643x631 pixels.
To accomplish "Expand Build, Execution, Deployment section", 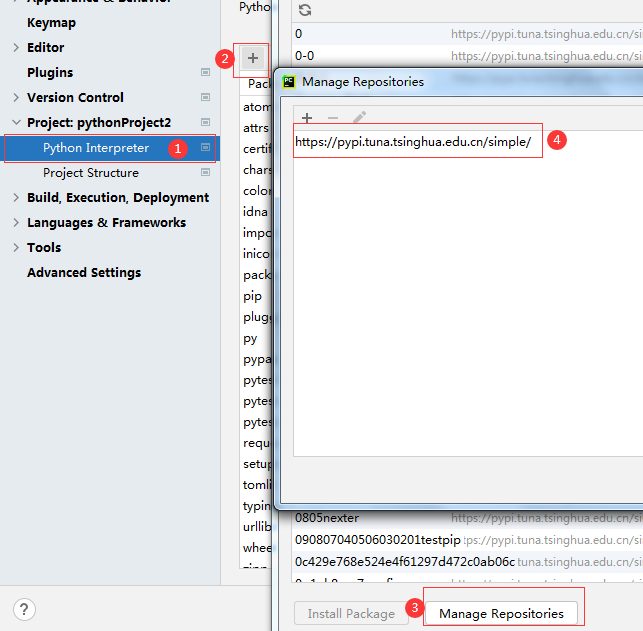I will (x=16, y=198).
